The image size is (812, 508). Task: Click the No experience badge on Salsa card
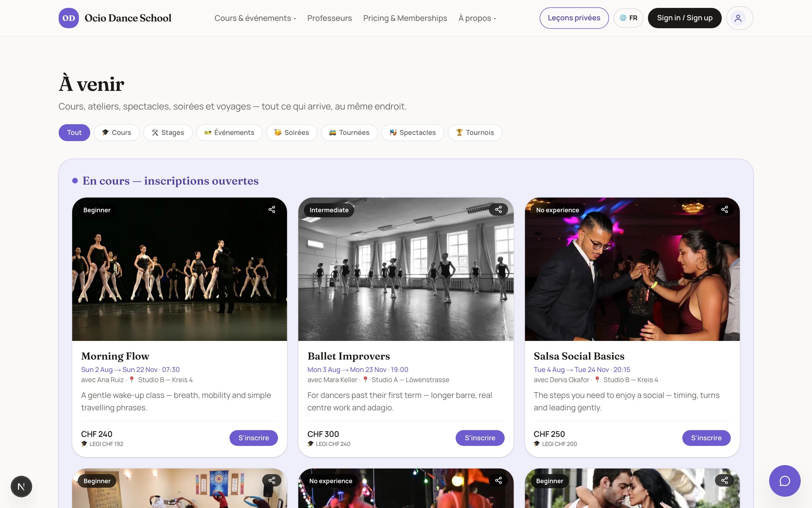(x=557, y=210)
